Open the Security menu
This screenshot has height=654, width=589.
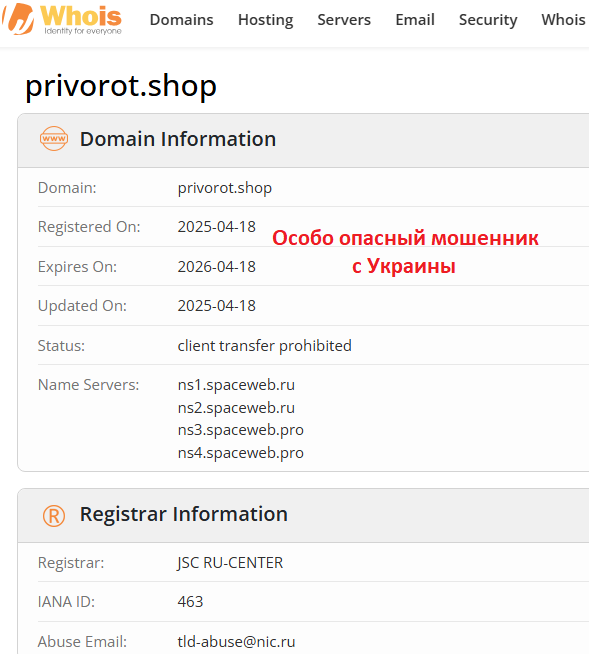point(488,20)
